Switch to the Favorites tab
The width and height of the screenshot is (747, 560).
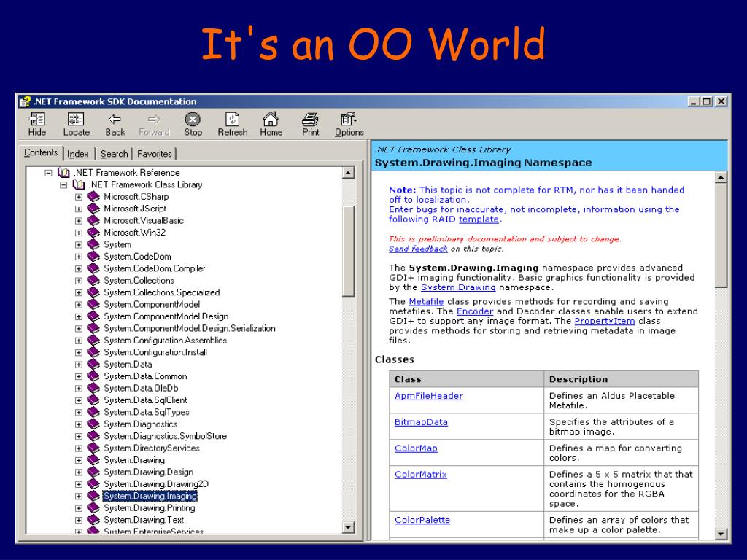pyautogui.click(x=155, y=154)
